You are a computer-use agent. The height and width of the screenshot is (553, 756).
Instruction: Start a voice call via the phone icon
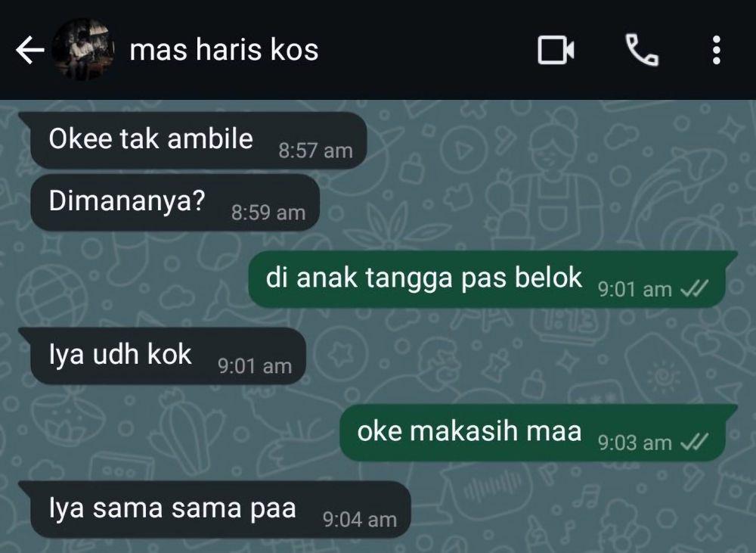pos(642,50)
